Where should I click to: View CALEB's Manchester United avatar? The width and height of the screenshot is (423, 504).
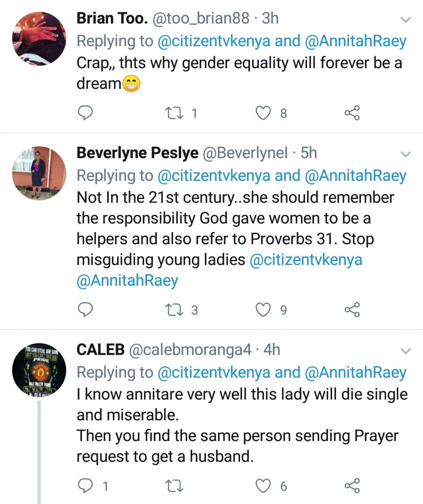(39, 370)
